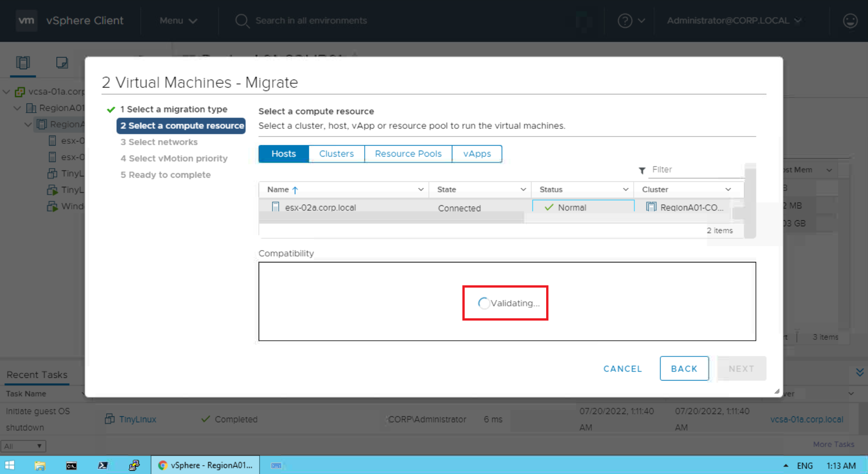Go to step 1 Select a migration type
868x474 pixels.
[174, 109]
